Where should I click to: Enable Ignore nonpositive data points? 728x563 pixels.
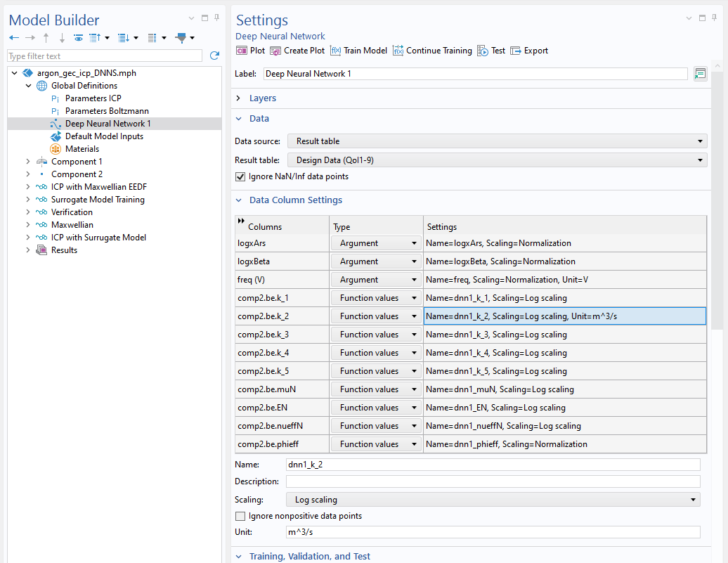(x=240, y=516)
